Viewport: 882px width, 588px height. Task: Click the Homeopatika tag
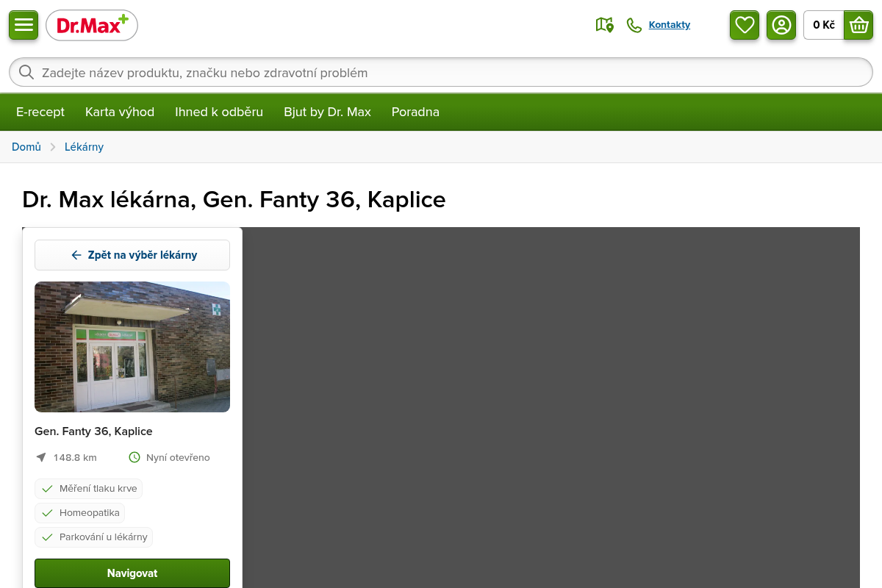[x=80, y=512]
